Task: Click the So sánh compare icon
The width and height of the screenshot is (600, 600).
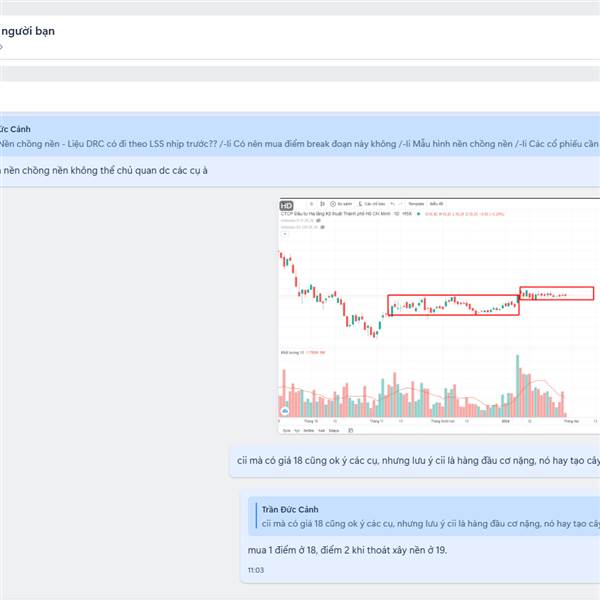Action: click(333, 204)
